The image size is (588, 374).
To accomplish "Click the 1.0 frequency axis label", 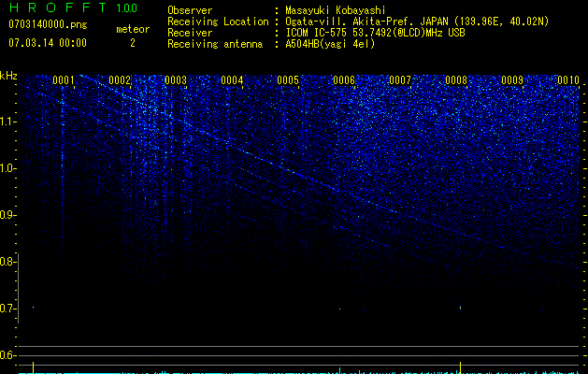I will (7, 168).
